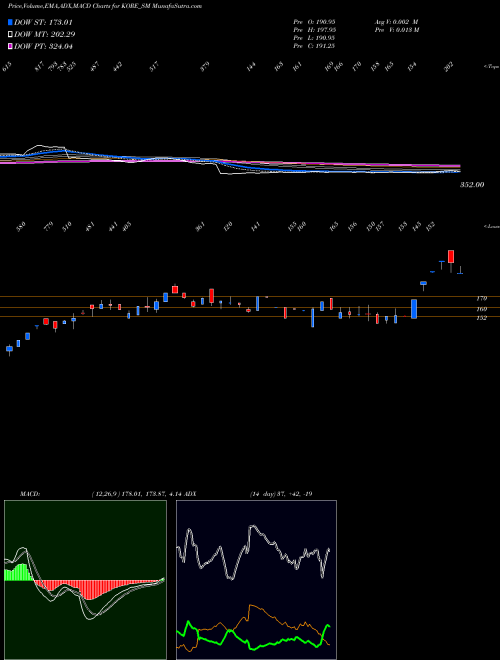Click the 169 level label
The width and height of the screenshot is (500, 660).
481,309
